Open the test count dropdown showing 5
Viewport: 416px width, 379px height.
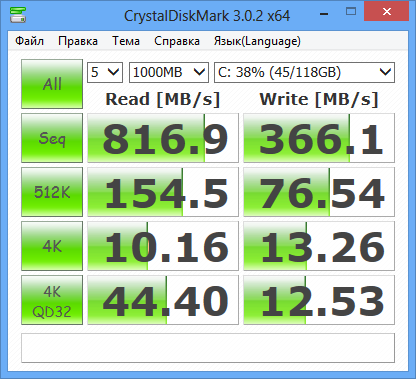point(105,72)
